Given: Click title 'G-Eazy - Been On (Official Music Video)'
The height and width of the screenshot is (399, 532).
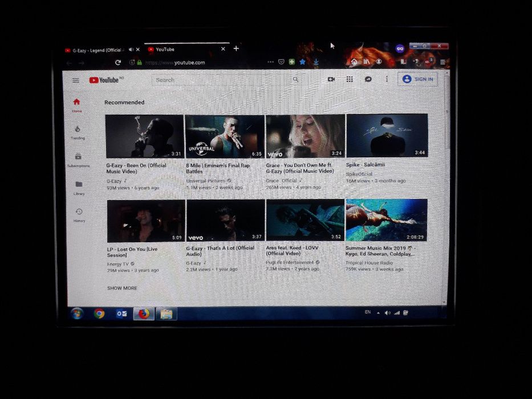Looking at the screenshot, I should point(136,169).
